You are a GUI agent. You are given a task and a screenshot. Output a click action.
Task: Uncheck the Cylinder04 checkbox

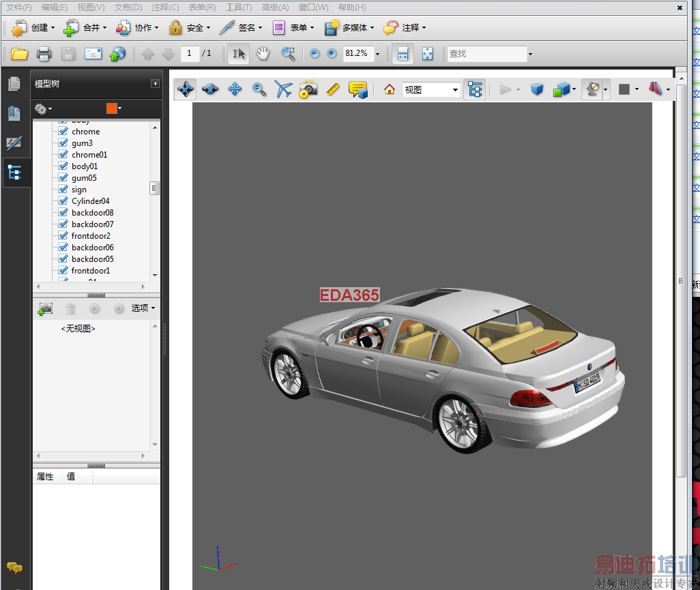pyautogui.click(x=63, y=201)
